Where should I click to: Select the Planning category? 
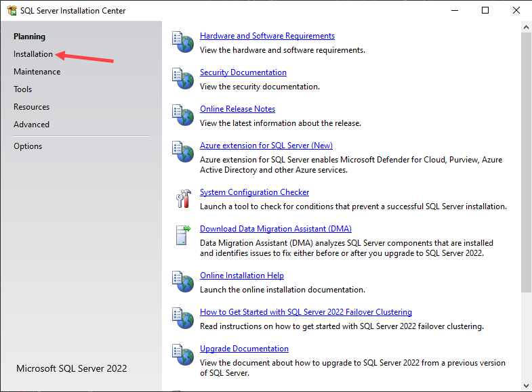pos(29,37)
